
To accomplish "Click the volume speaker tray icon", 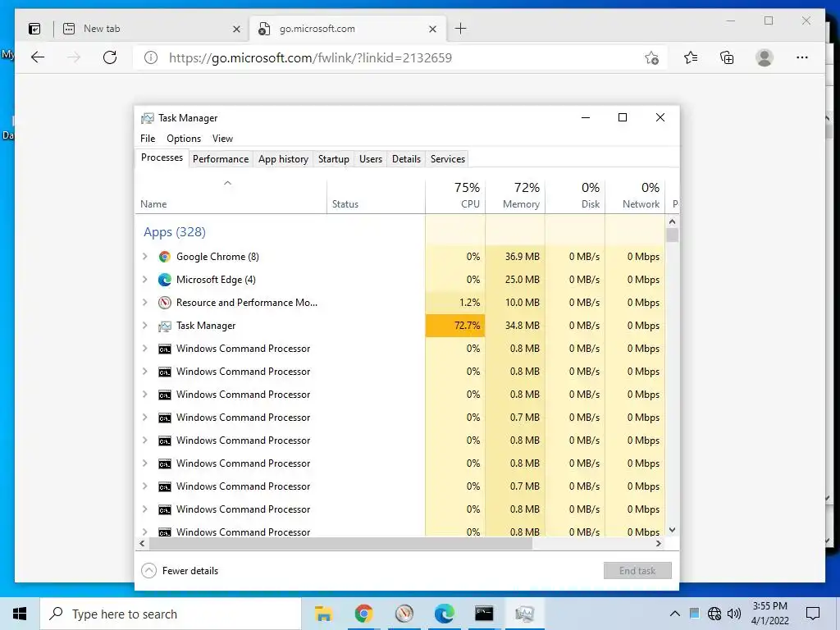I will point(733,614).
